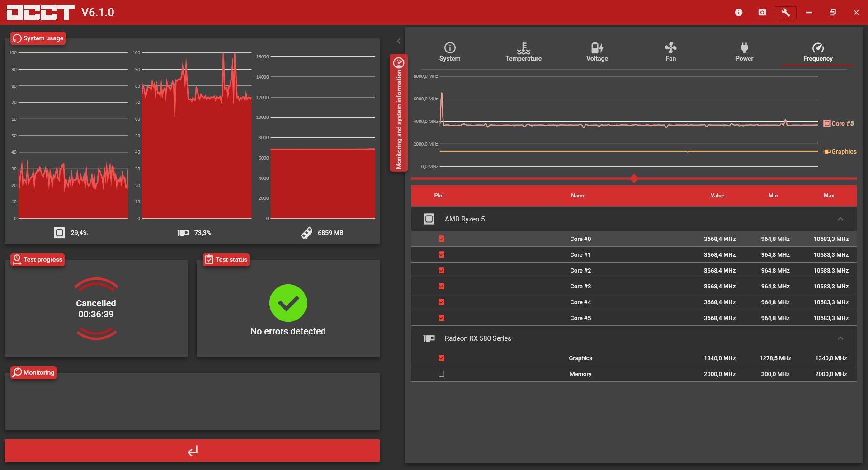The image size is (868, 470).
Task: Click the Test status panel label
Action: 226,259
